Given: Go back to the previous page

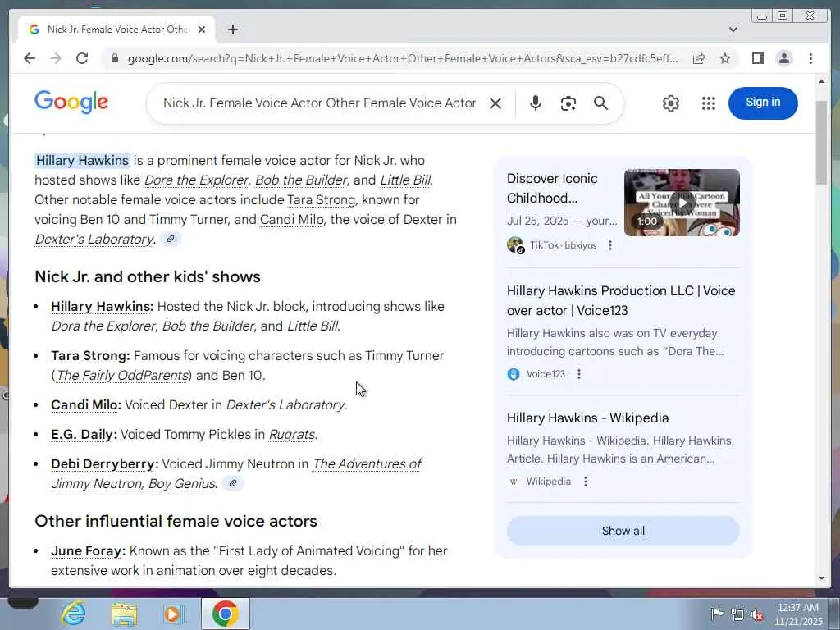Looking at the screenshot, I should [30, 58].
